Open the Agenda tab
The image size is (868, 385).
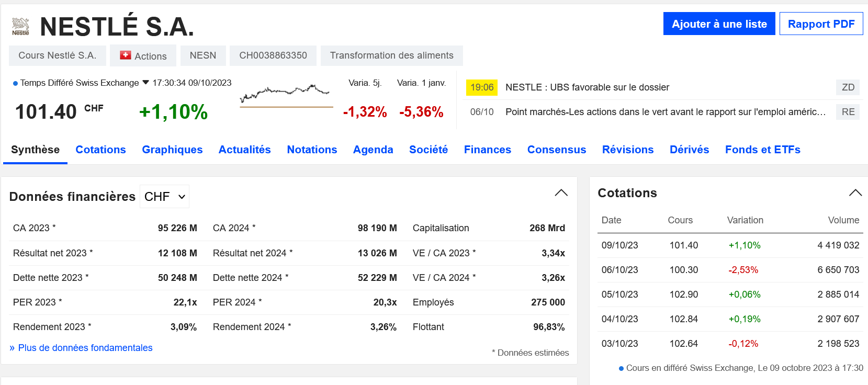[373, 150]
